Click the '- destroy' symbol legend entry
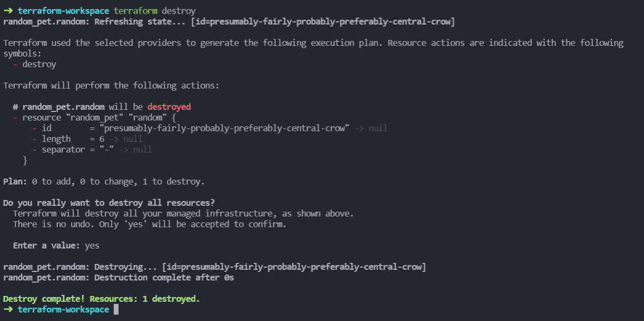This screenshot has height=321, width=644. pos(34,64)
